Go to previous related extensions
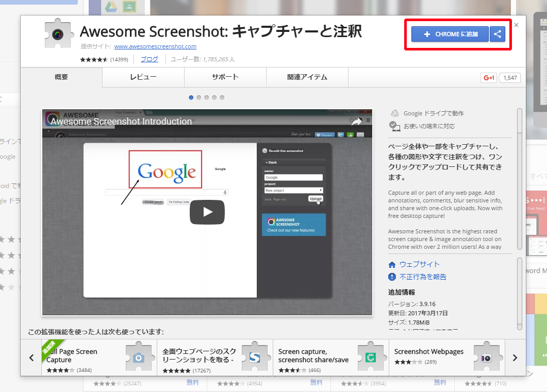547x392 pixels. 31,358
